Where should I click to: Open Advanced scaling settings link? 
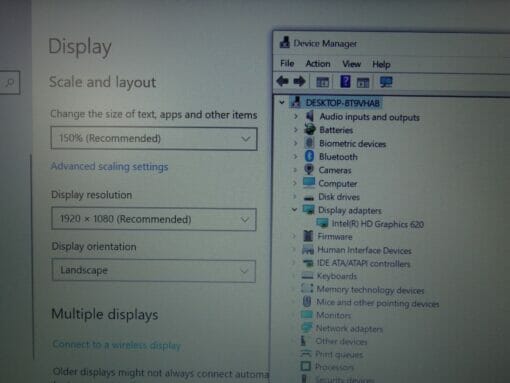[x=109, y=166]
